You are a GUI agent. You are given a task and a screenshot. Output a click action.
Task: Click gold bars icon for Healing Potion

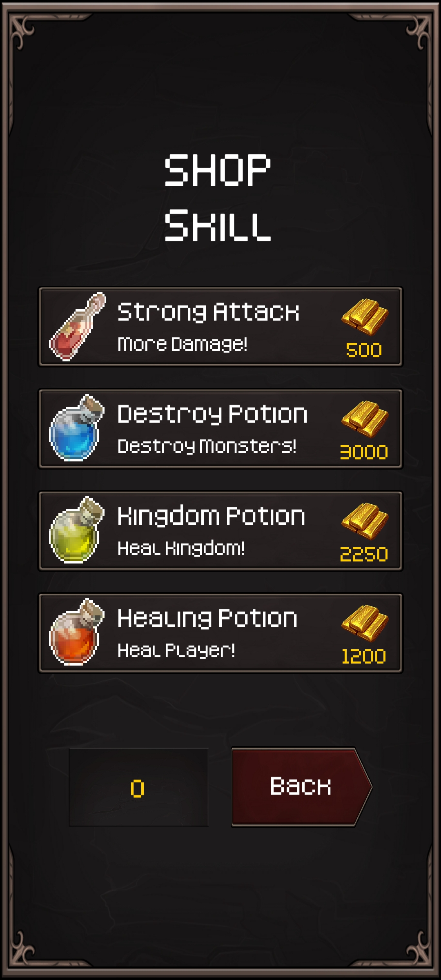tap(365, 623)
